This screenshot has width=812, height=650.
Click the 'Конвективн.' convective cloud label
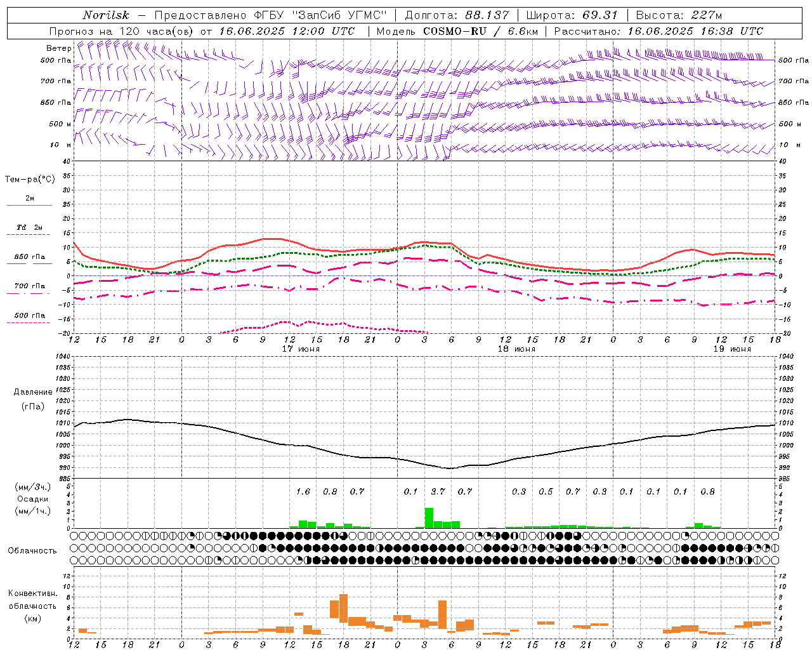(x=33, y=594)
